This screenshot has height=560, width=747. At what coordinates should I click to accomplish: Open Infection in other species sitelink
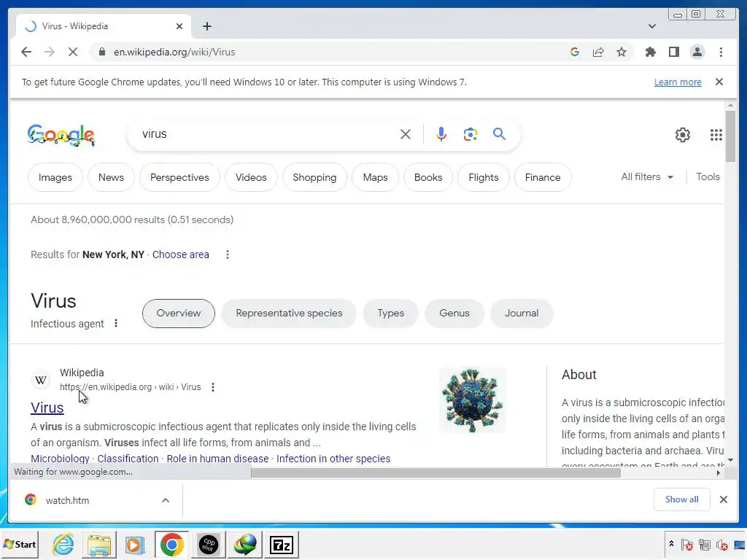[x=333, y=459]
